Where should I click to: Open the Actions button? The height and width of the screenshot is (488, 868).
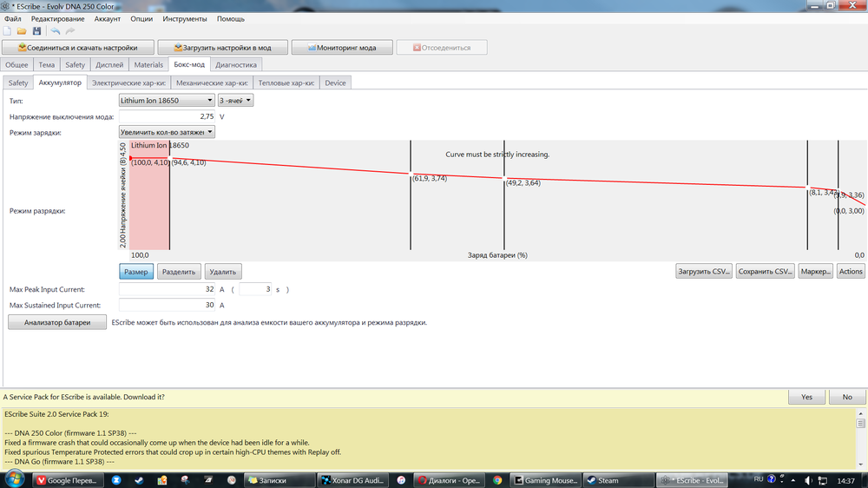pos(851,272)
